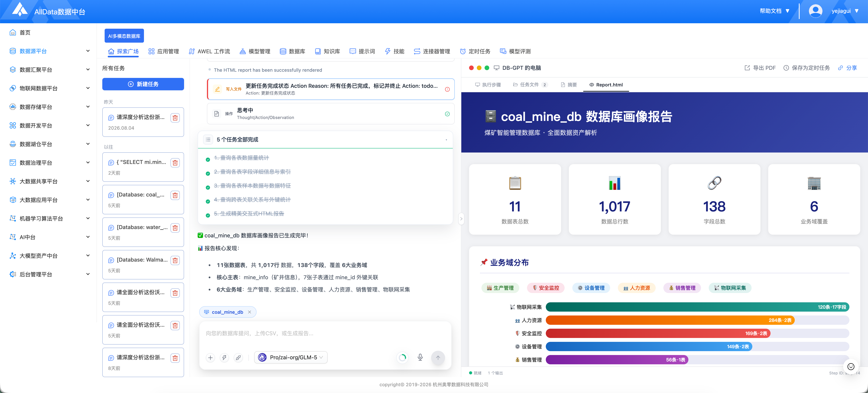Click the 更新任务完成状态 step row
The height and width of the screenshot is (393, 868).
(x=331, y=89)
